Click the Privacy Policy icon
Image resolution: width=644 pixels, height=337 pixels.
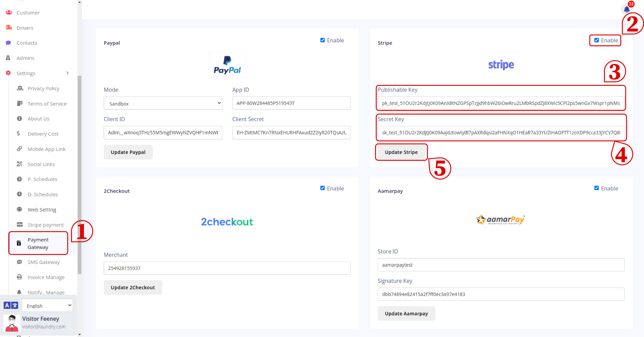[x=20, y=88]
